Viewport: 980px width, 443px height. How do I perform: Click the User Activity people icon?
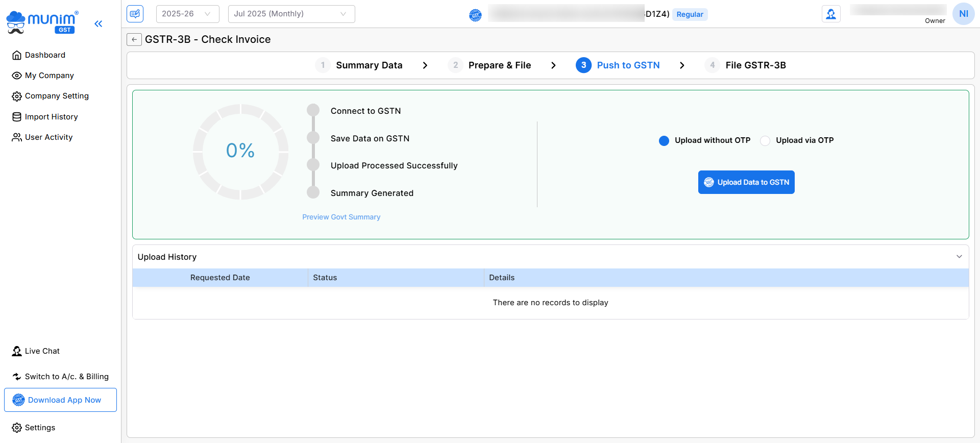(17, 137)
